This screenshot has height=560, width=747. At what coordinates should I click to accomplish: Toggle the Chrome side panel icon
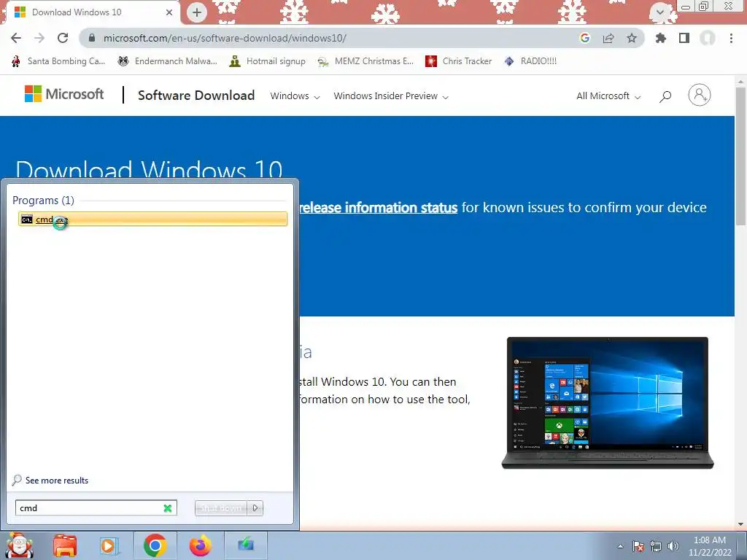[x=684, y=38]
